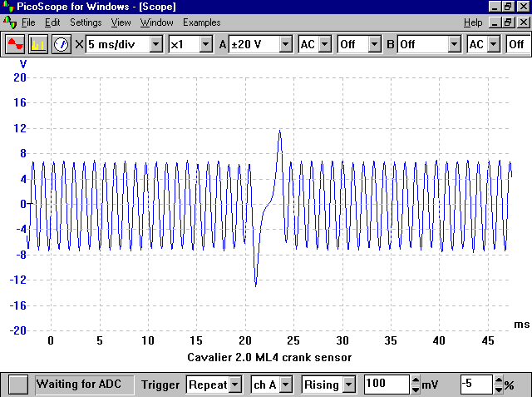The width and height of the screenshot is (532, 397).
Task: Increase pre-trigger percent with up arrow
Action: point(499,380)
